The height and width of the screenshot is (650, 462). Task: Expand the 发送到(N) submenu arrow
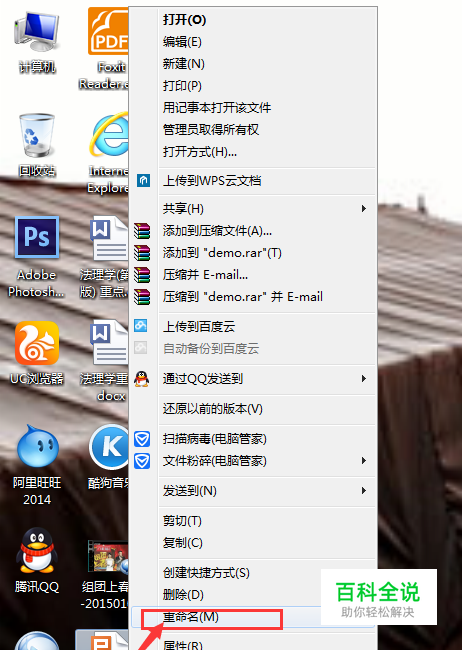pyautogui.click(x=364, y=490)
